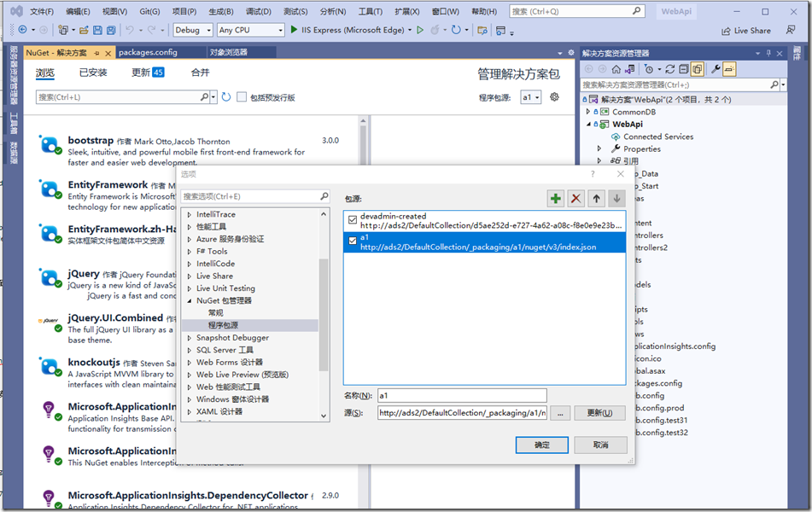The width and height of the screenshot is (812, 512).
Task: Open properties wrench in Solution Explorer toolbar
Action: tap(716, 69)
